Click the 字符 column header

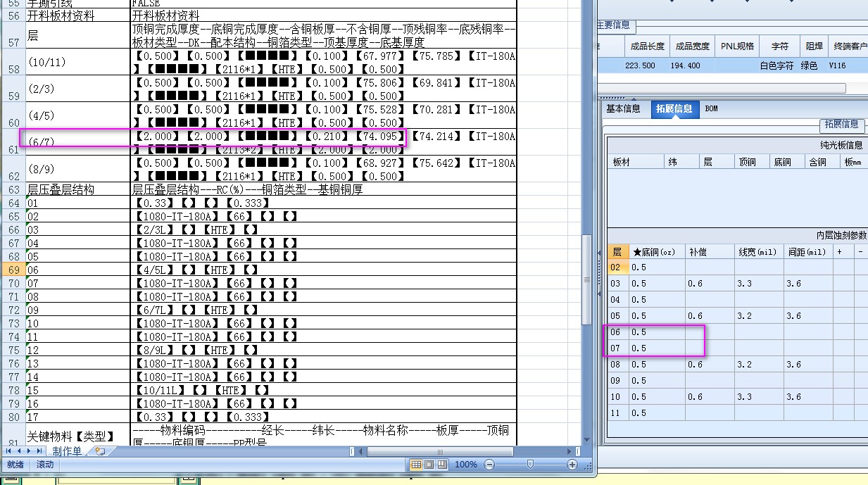(779, 46)
